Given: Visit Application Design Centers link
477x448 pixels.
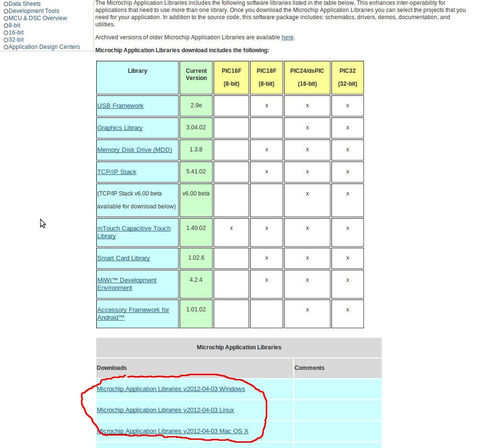Looking at the screenshot, I should tap(44, 47).
